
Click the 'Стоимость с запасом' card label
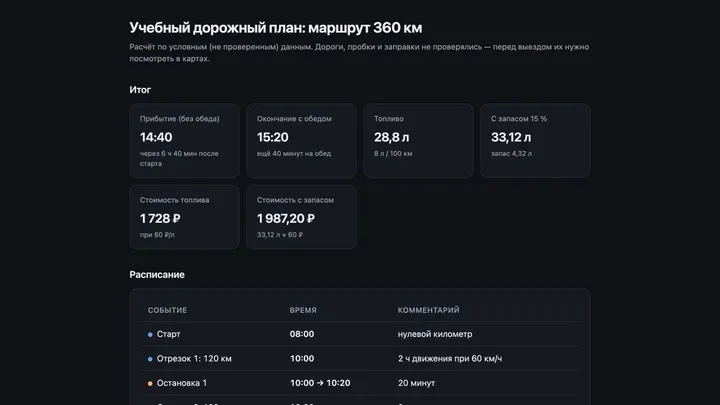[295, 200]
